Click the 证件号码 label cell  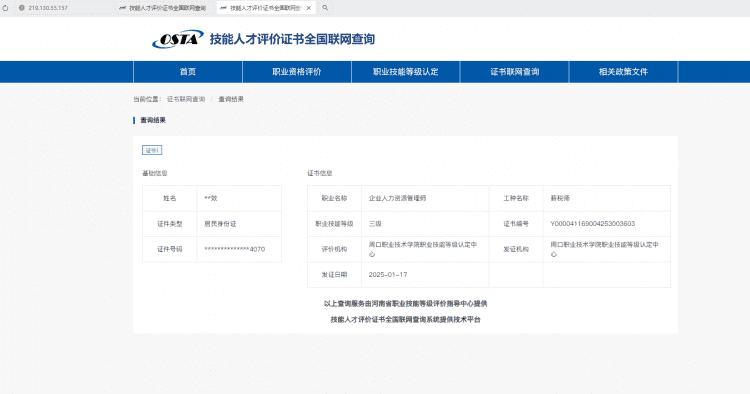pyautogui.click(x=170, y=249)
